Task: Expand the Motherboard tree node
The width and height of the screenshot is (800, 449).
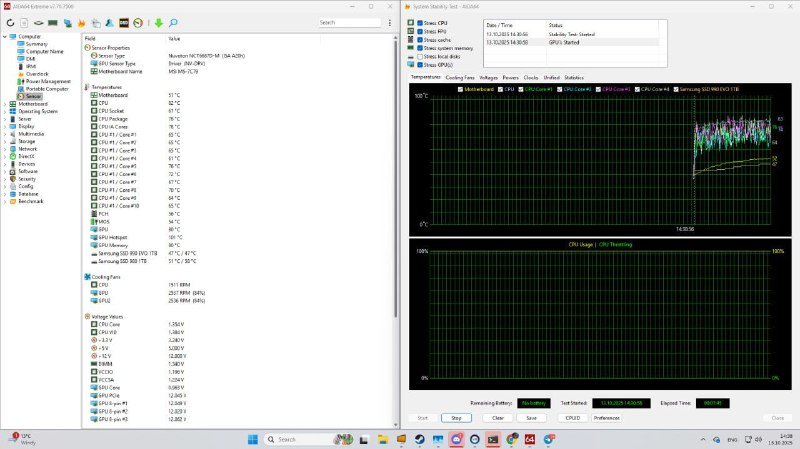Action: click(x=5, y=104)
